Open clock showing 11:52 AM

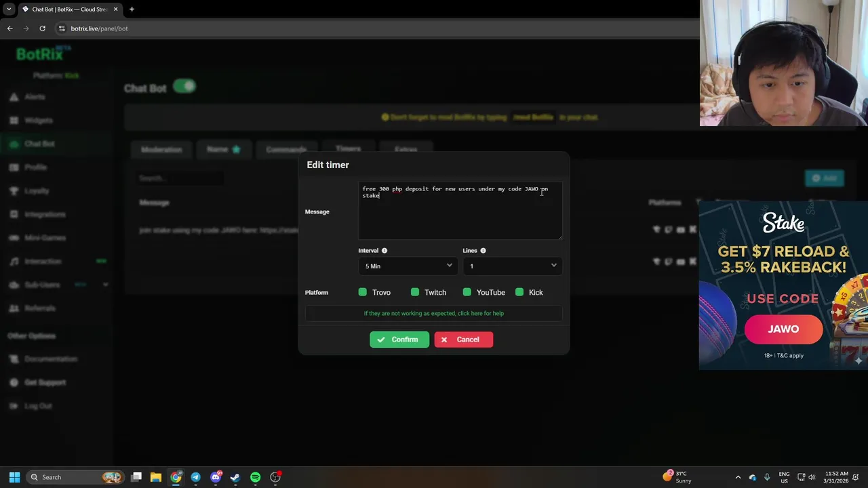[x=837, y=477]
